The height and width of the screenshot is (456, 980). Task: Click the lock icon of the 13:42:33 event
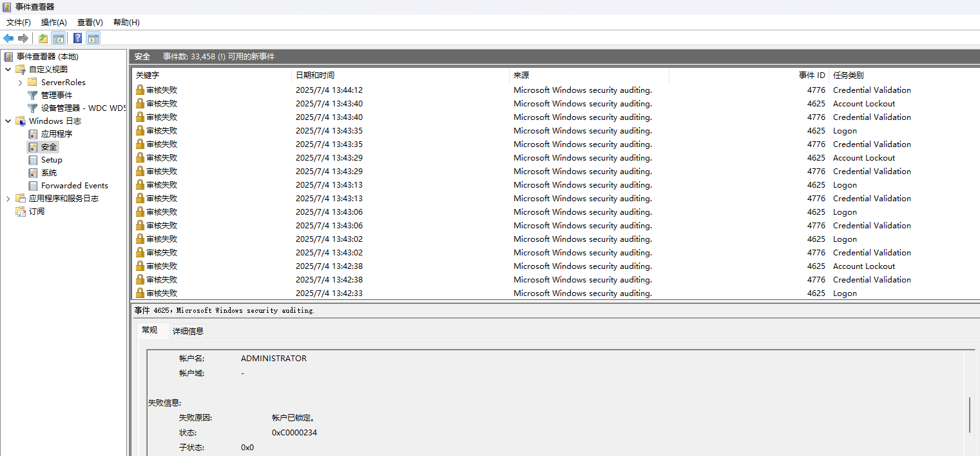click(x=140, y=293)
